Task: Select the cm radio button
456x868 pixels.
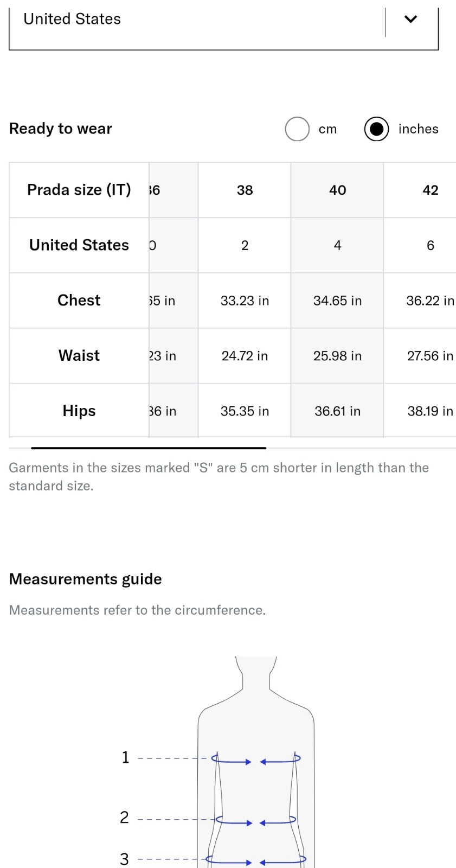Action: click(x=297, y=129)
